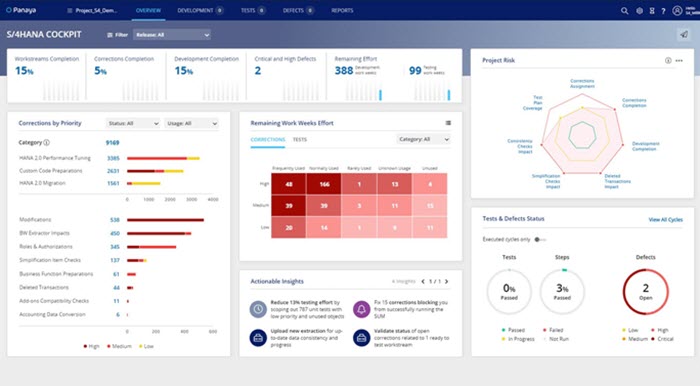Image resolution: width=700 pixels, height=386 pixels.
Task: Click the Workstreams Completion 15% card
Action: 47,76
